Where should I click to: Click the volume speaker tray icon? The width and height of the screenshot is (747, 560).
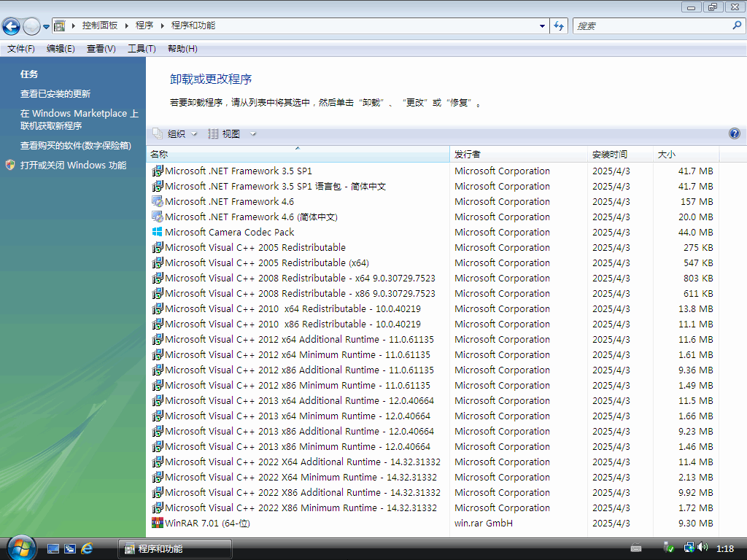tap(703, 548)
